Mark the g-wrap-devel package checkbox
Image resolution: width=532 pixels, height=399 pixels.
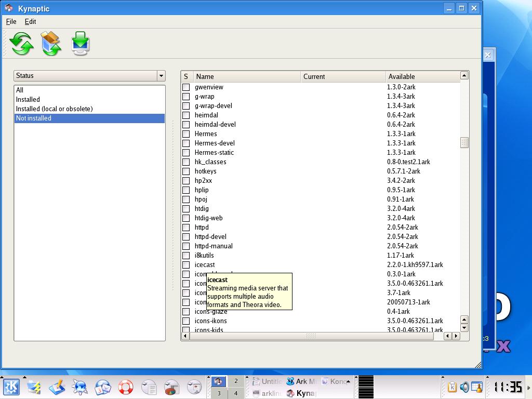[x=186, y=106]
